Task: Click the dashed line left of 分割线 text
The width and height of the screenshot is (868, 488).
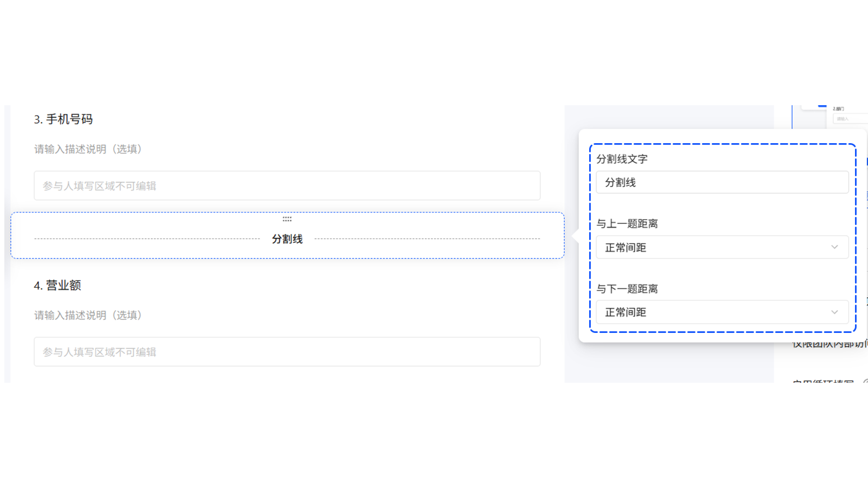Action: (146, 239)
